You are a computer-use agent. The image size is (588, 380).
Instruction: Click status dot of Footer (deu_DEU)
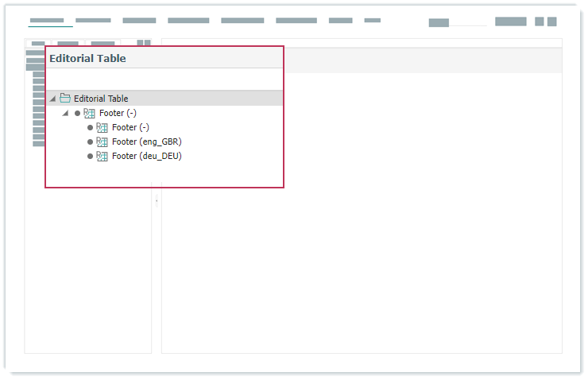[x=90, y=157]
